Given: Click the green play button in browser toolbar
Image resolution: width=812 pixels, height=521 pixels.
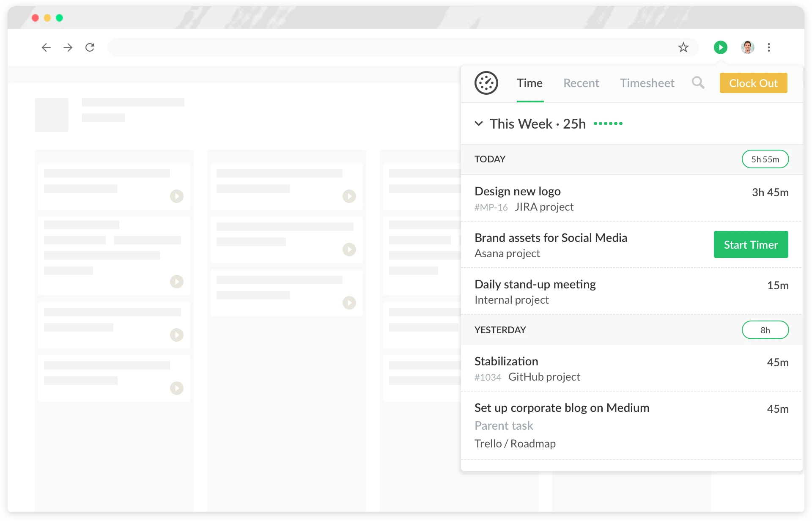Looking at the screenshot, I should point(721,47).
